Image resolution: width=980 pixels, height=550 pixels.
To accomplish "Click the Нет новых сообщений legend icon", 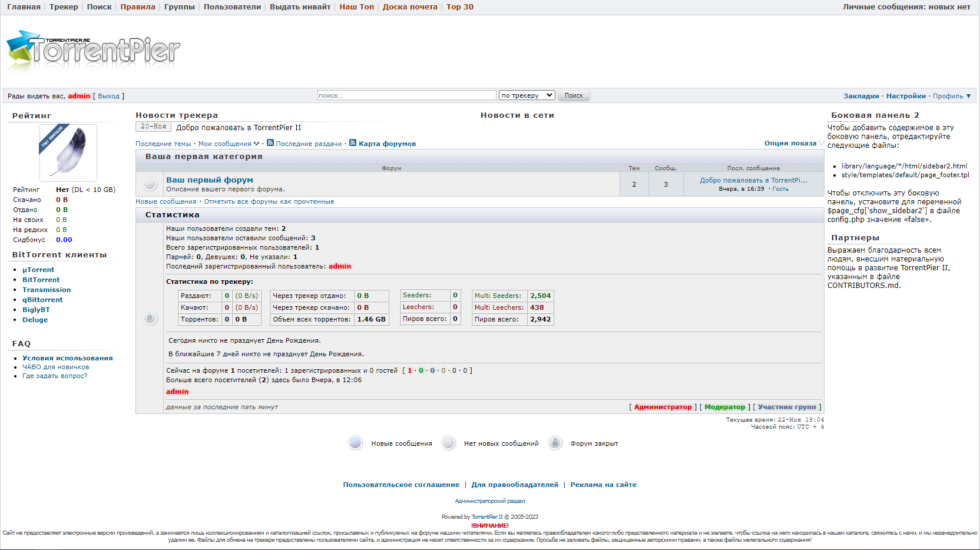I will click(448, 443).
